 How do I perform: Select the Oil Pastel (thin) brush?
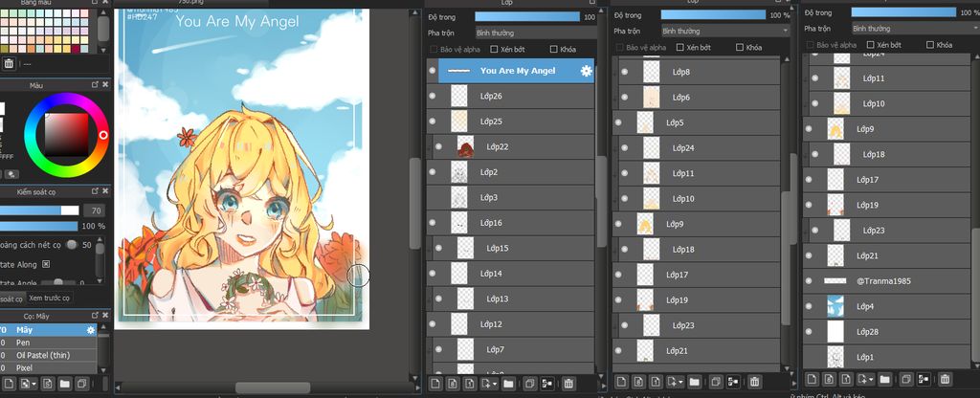[x=48, y=355]
